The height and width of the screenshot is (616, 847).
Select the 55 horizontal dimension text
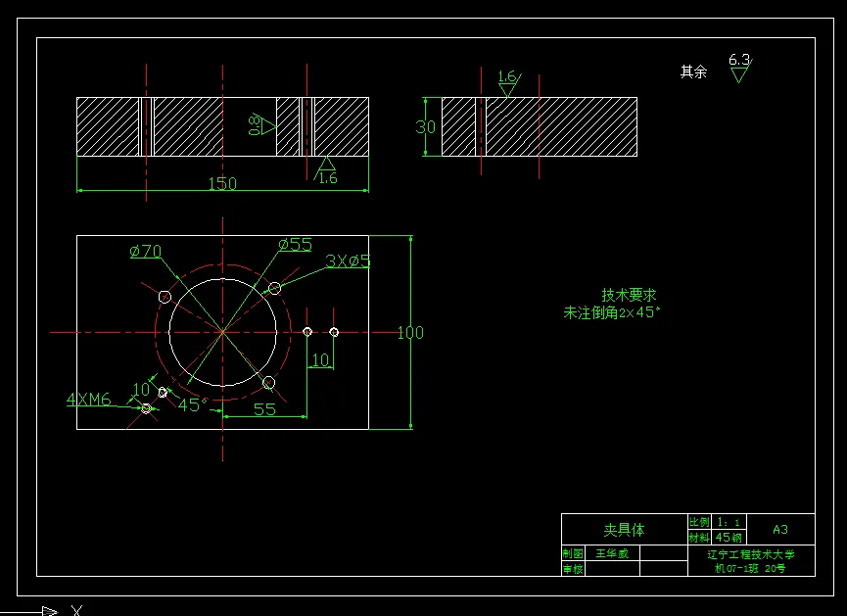tap(264, 409)
